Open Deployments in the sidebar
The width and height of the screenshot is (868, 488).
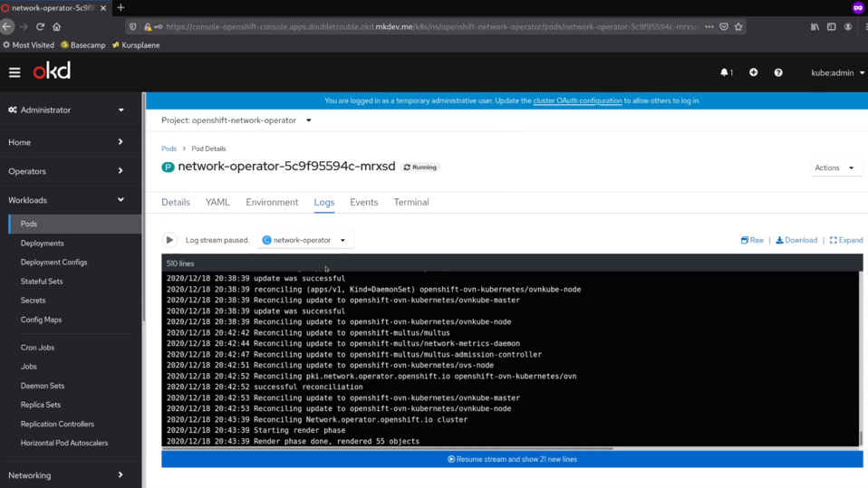pyautogui.click(x=42, y=244)
